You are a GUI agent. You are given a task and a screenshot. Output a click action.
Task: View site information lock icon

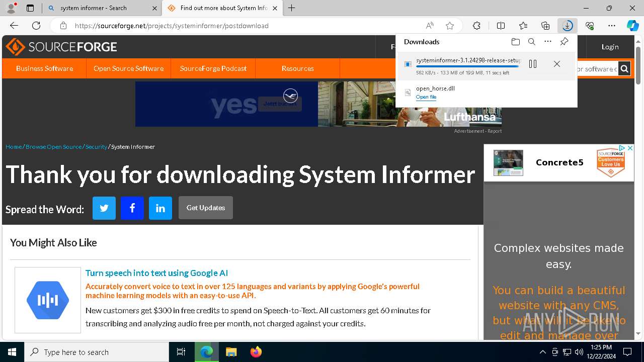pos(63,26)
